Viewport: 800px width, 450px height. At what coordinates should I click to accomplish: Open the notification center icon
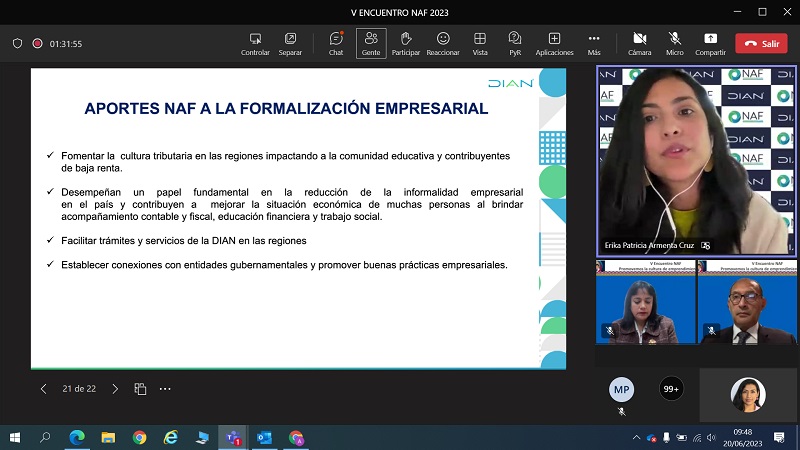[x=779, y=438]
